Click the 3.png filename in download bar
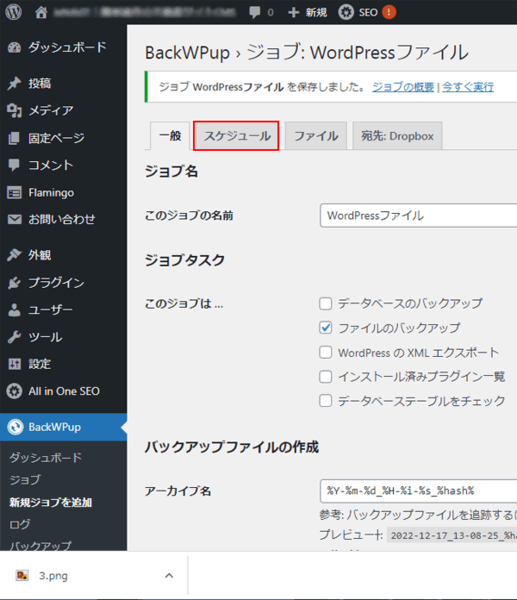 point(53,576)
